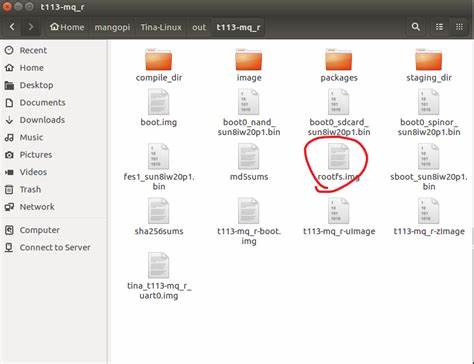Select the rootfs.img file icon
The height and width of the screenshot is (364, 474).
(x=339, y=157)
